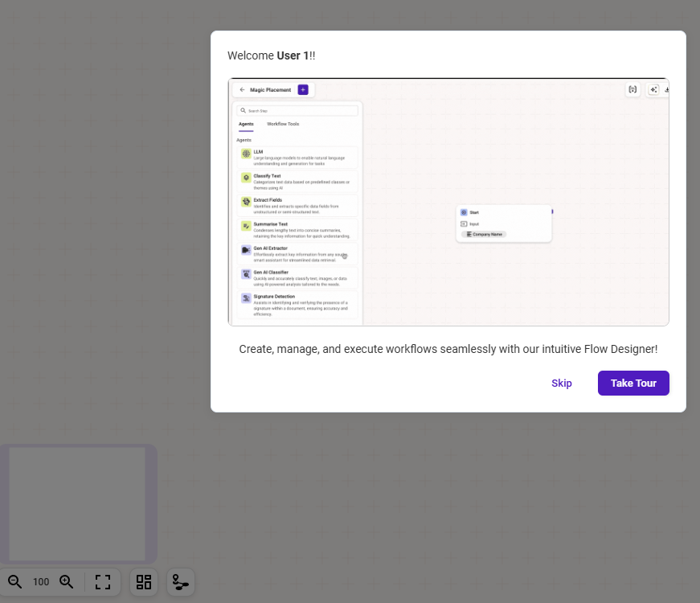Skip the welcome tour
Screen dimensions: 700x603
tap(562, 384)
